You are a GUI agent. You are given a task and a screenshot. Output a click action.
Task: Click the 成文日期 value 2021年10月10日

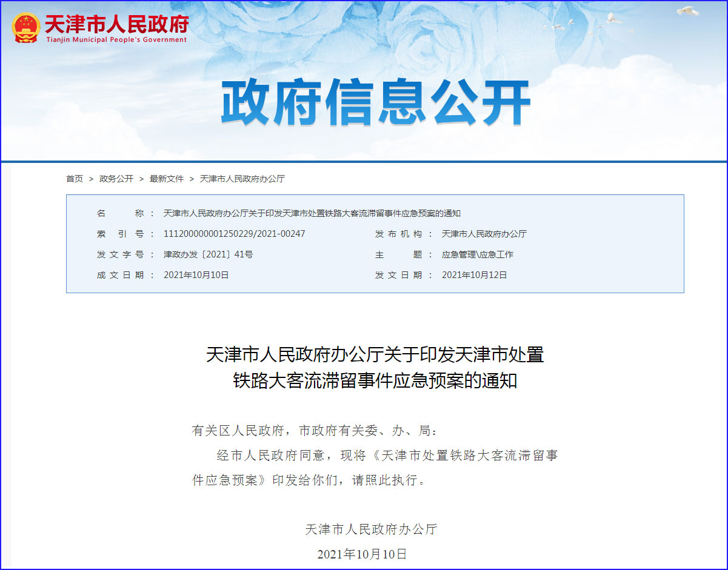pyautogui.click(x=196, y=275)
